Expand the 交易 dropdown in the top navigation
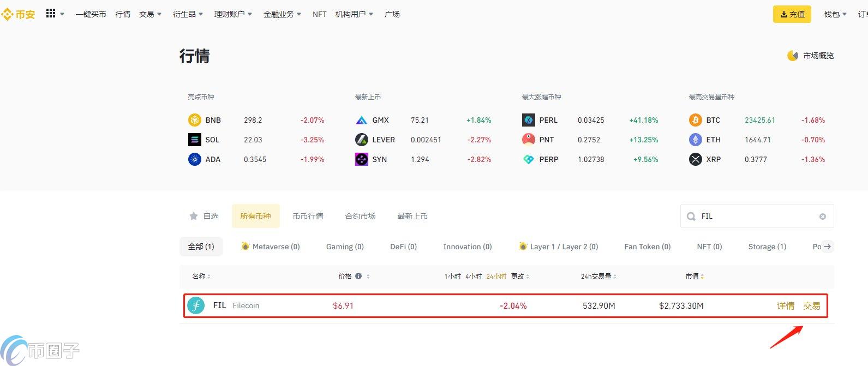The image size is (868, 366). [x=151, y=14]
